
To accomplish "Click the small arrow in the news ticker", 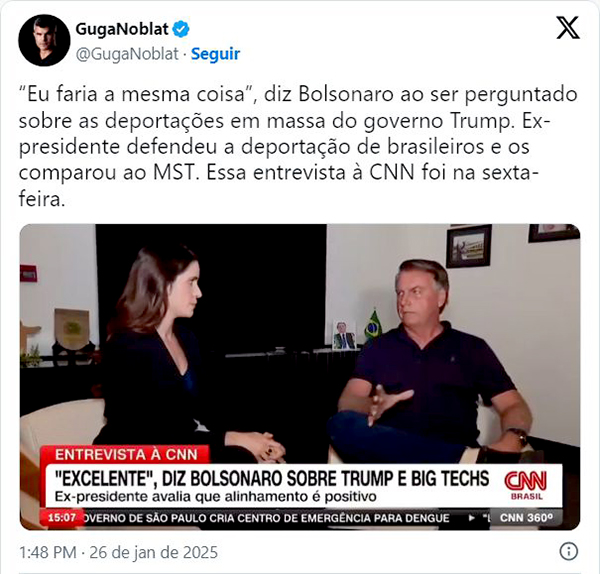I will coord(472,518).
